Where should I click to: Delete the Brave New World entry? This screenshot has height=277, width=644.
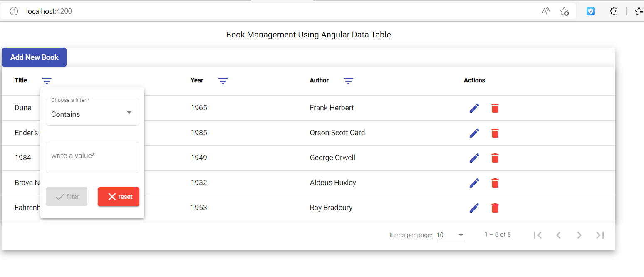[x=495, y=183]
